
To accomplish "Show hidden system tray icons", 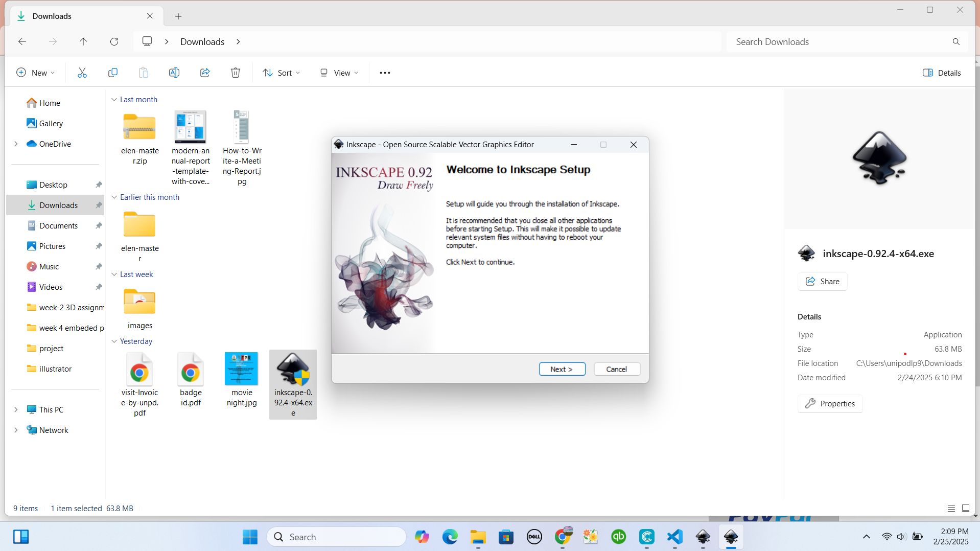I will [x=866, y=537].
